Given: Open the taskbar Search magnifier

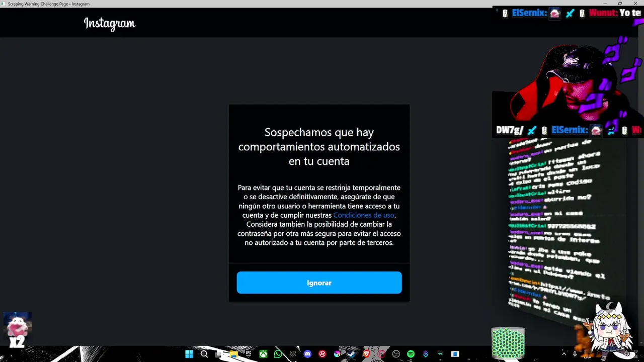Looking at the screenshot, I should point(204,354).
